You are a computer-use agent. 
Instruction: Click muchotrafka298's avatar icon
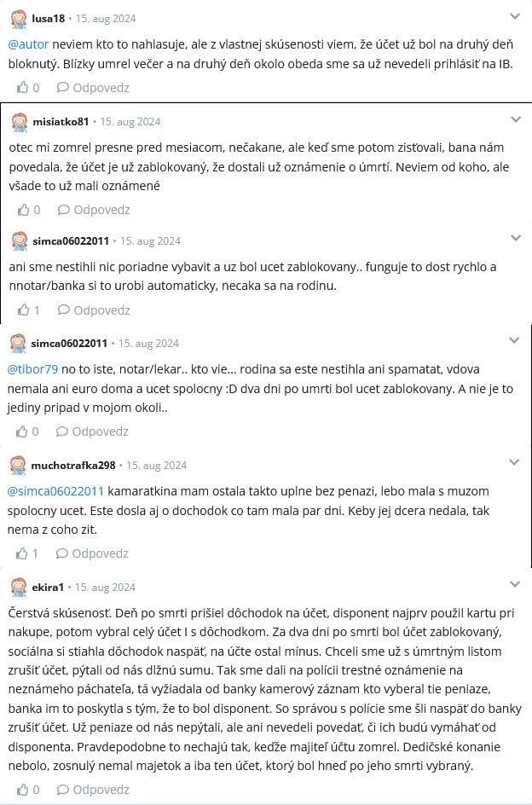tap(18, 466)
